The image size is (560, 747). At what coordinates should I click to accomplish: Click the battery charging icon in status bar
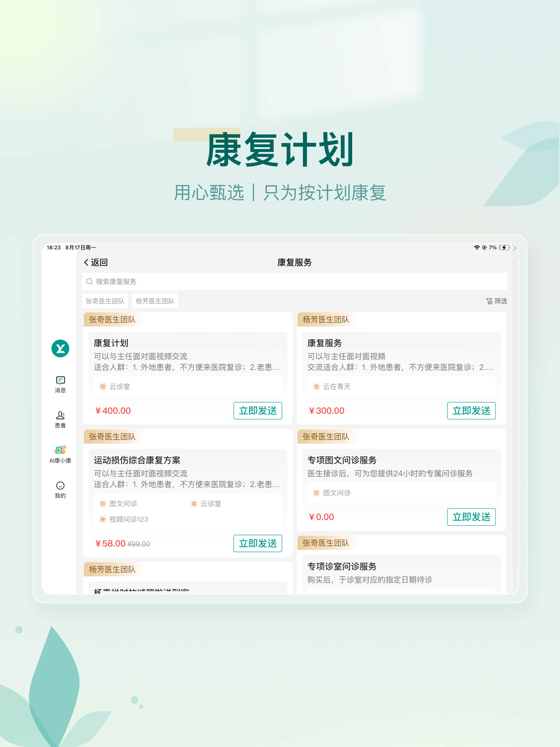504,247
